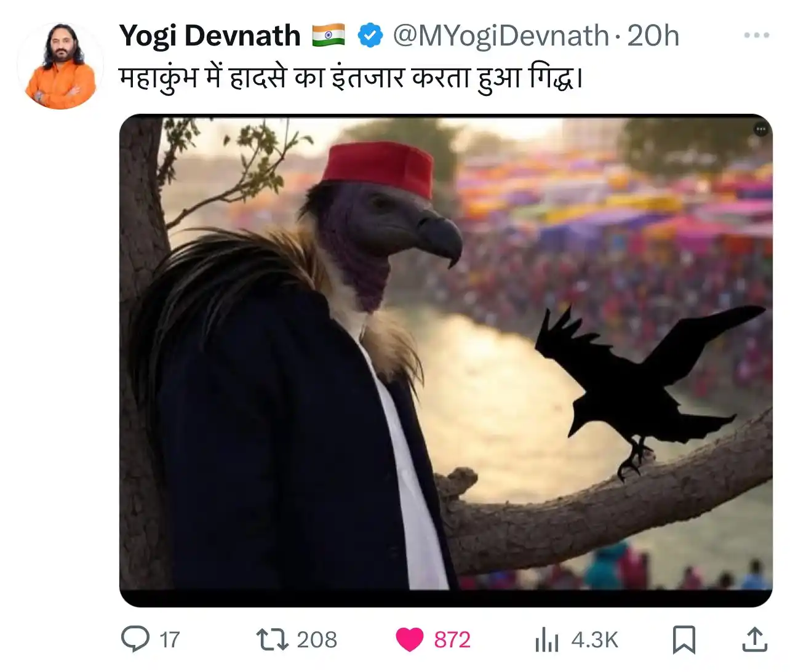Screen dimensions: 790x672
Task: Click the 17 replies count
Action: (170, 640)
